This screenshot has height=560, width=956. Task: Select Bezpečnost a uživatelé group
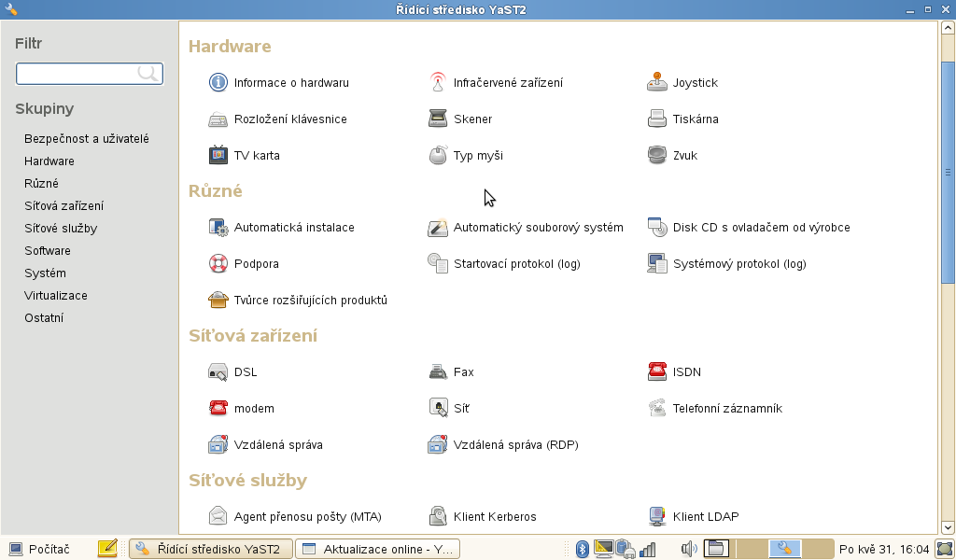[87, 139]
